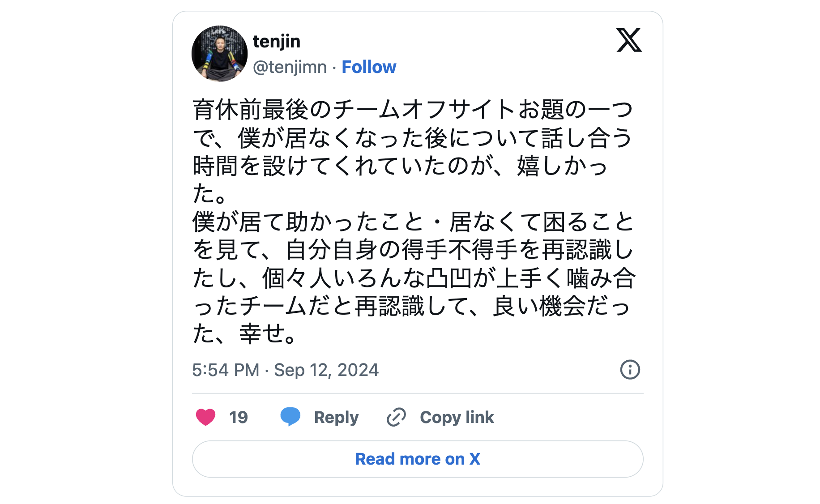This screenshot has height=504, width=820.
Task: Click the X logo in the tweet corner
Action: pyautogui.click(x=629, y=40)
